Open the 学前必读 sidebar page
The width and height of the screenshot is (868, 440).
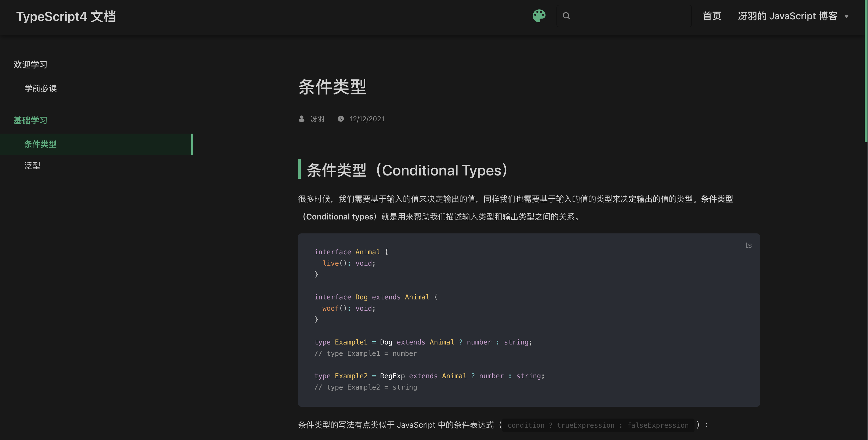(x=41, y=89)
